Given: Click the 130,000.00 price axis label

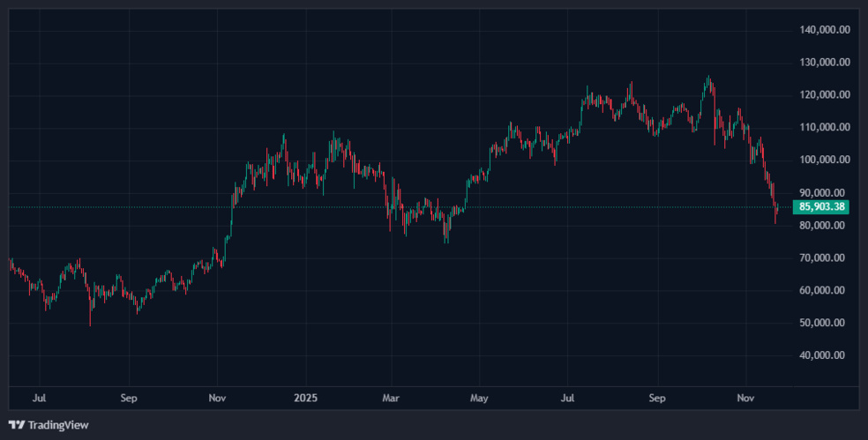Looking at the screenshot, I should [x=825, y=63].
